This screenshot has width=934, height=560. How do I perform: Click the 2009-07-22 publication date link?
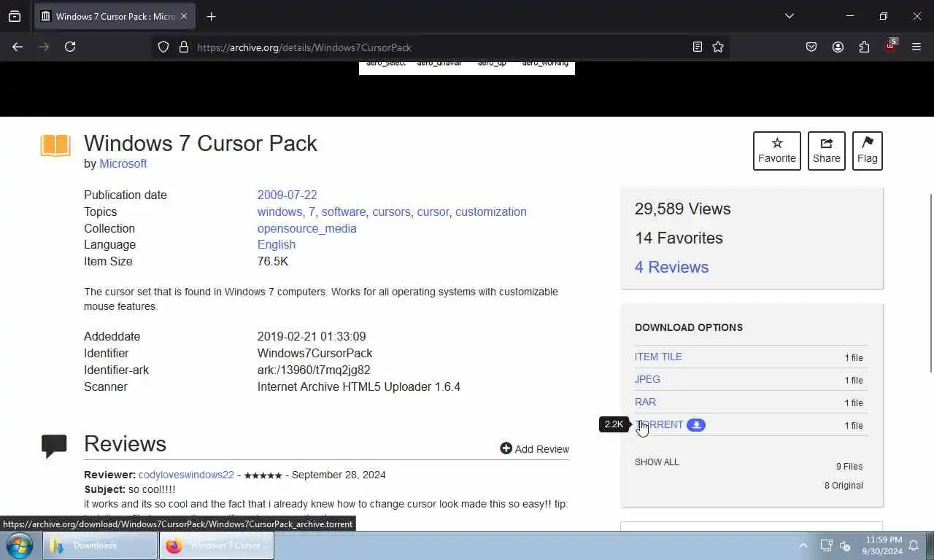coord(287,195)
